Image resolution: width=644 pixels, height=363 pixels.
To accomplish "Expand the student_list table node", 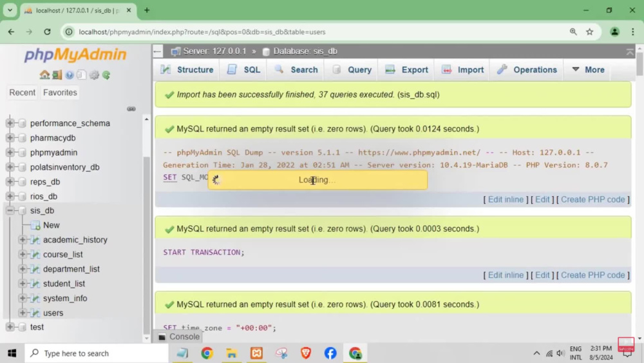I will pos(23,284).
